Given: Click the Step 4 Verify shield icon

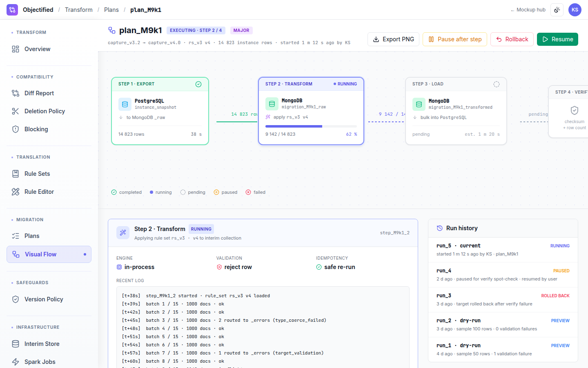Looking at the screenshot, I should coord(575,110).
